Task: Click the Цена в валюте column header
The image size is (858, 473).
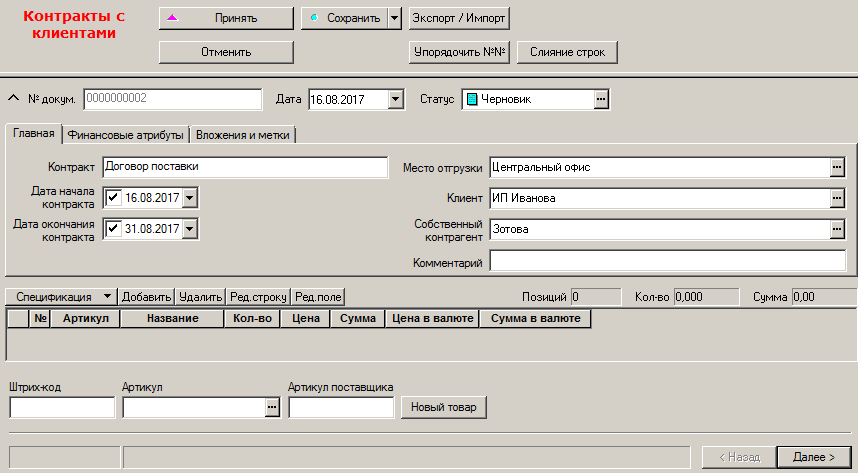Action: (432, 318)
